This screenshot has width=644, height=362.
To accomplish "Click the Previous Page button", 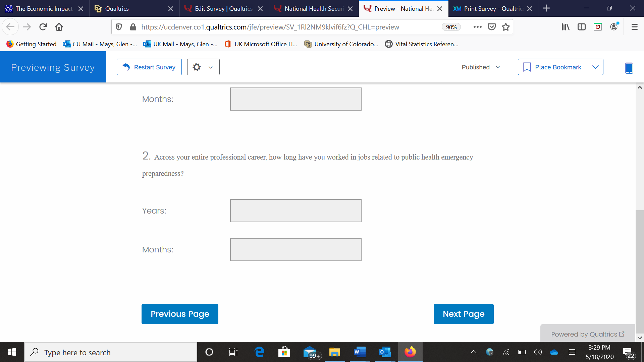I will [x=180, y=314].
